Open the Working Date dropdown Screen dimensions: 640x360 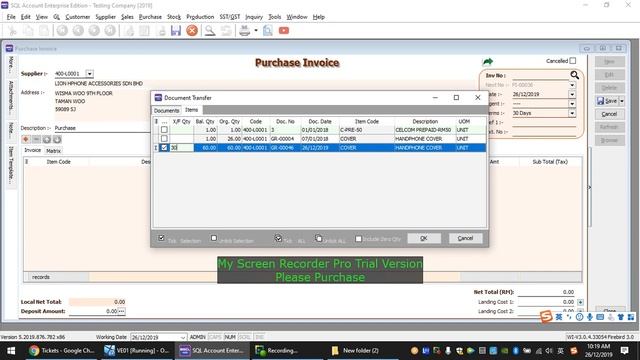182,337
